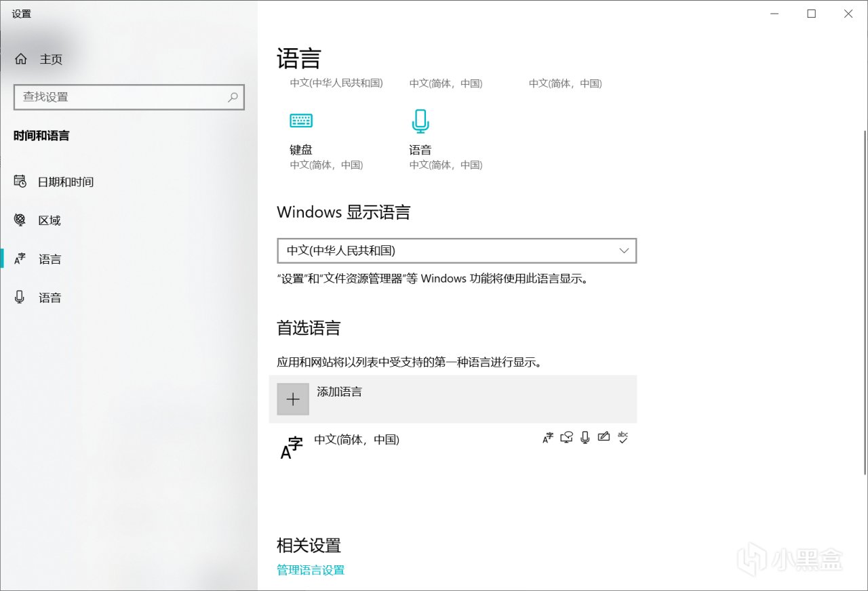Click the plus icon to 添加语言

coord(293,399)
